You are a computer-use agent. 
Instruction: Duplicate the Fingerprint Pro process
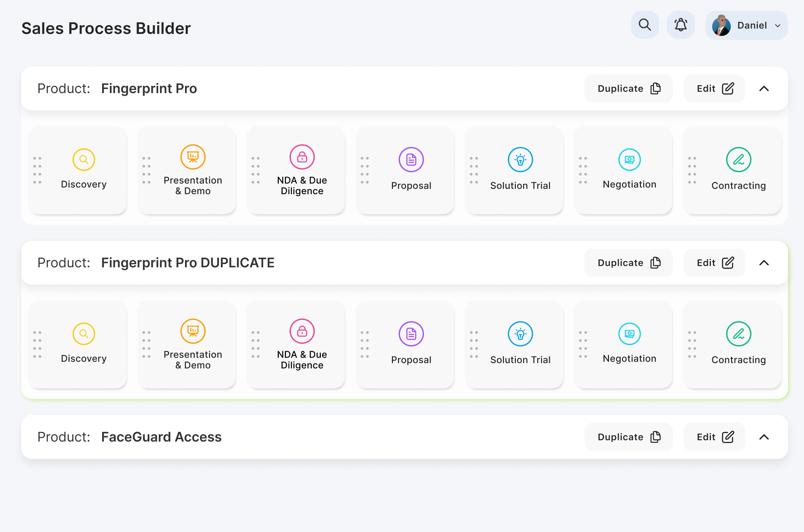(x=628, y=88)
